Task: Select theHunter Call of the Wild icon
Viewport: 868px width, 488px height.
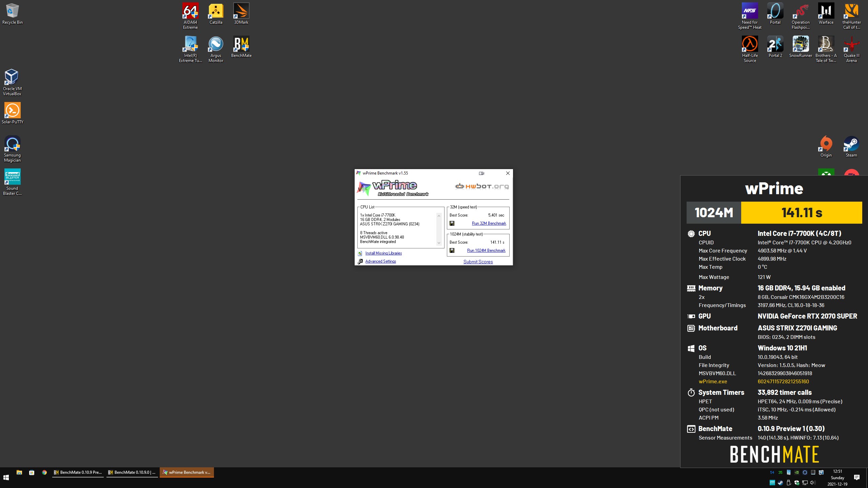Action: [851, 16]
